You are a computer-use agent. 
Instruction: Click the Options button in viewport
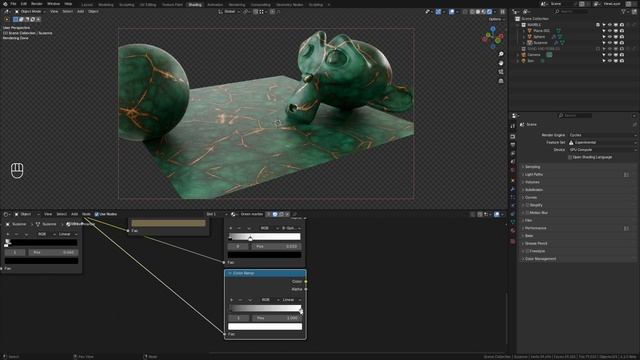point(496,19)
